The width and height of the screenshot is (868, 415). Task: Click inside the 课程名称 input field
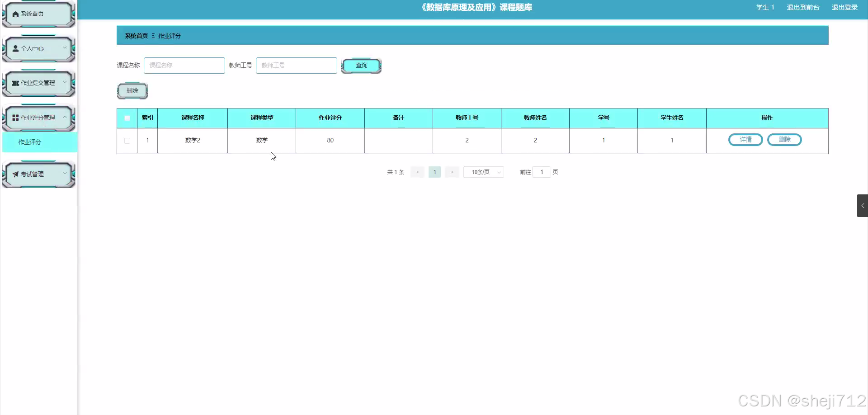pos(184,65)
